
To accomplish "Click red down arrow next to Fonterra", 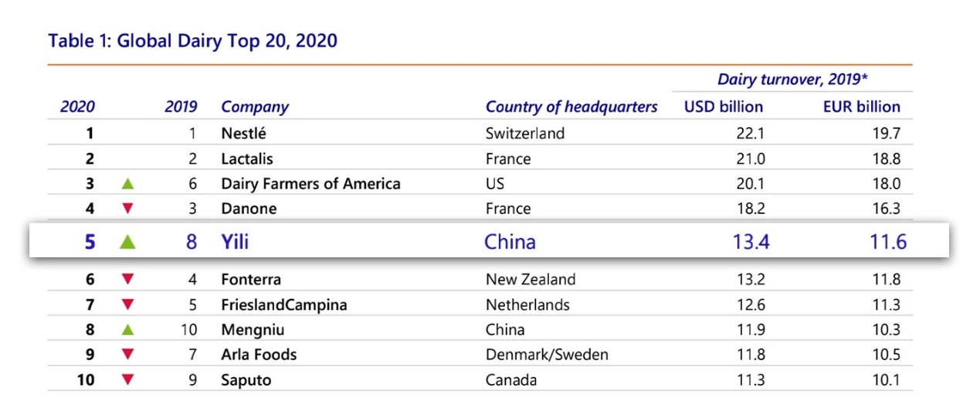I will [128, 280].
